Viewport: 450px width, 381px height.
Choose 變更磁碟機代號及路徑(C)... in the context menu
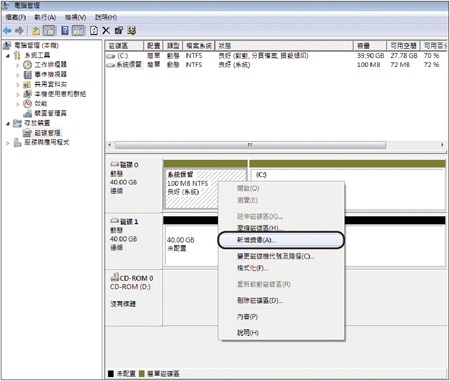point(281,256)
